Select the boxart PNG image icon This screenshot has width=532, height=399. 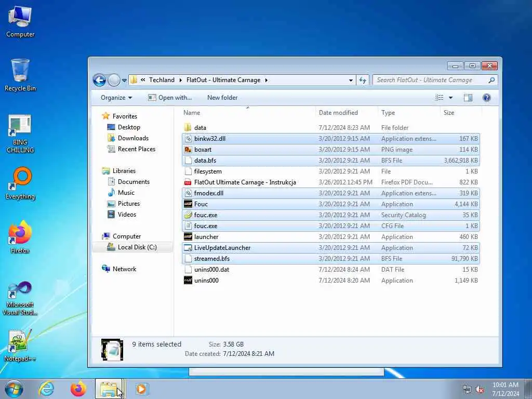click(188, 149)
